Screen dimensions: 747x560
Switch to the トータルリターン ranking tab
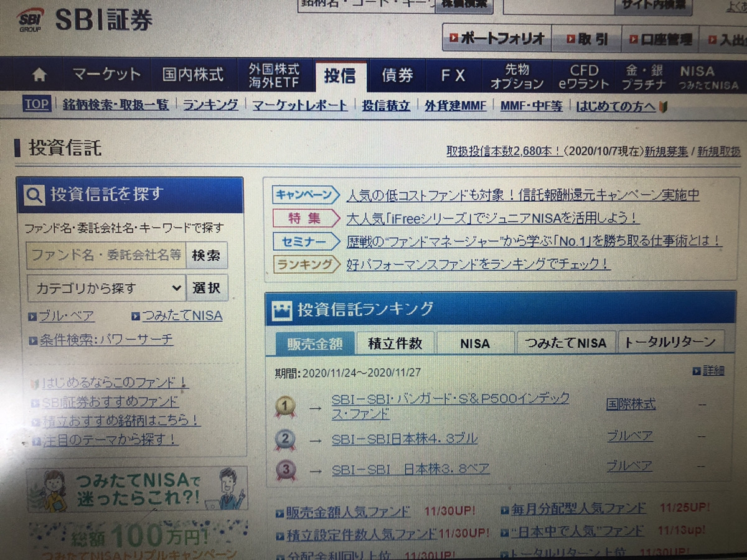pos(670,342)
